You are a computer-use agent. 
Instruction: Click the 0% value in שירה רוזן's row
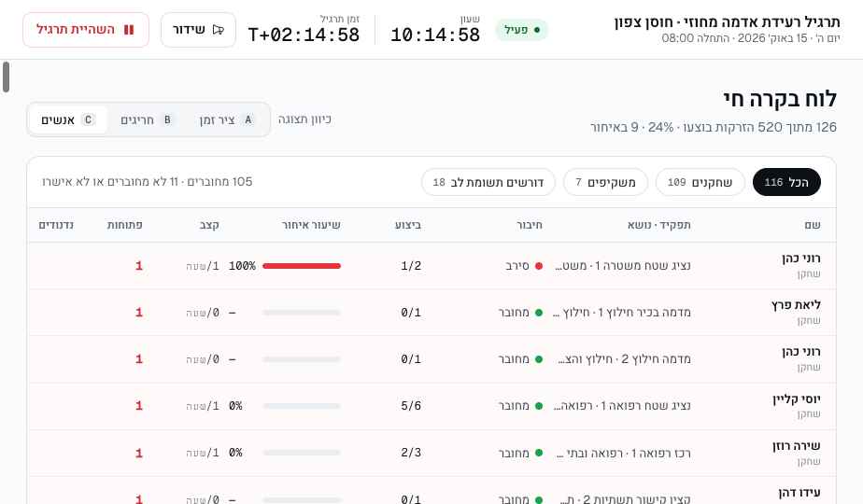235,453
